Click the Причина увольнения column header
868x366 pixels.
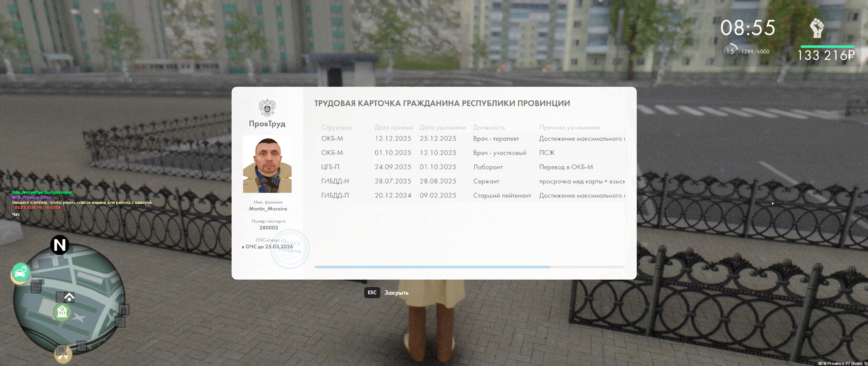tap(569, 128)
